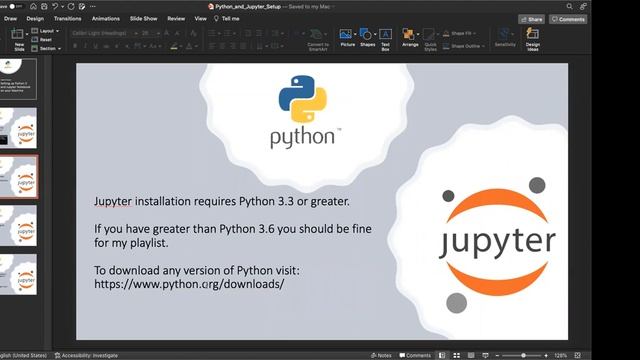The height and width of the screenshot is (360, 640).
Task: Toggle Italic formatting
Action: click(x=85, y=46)
